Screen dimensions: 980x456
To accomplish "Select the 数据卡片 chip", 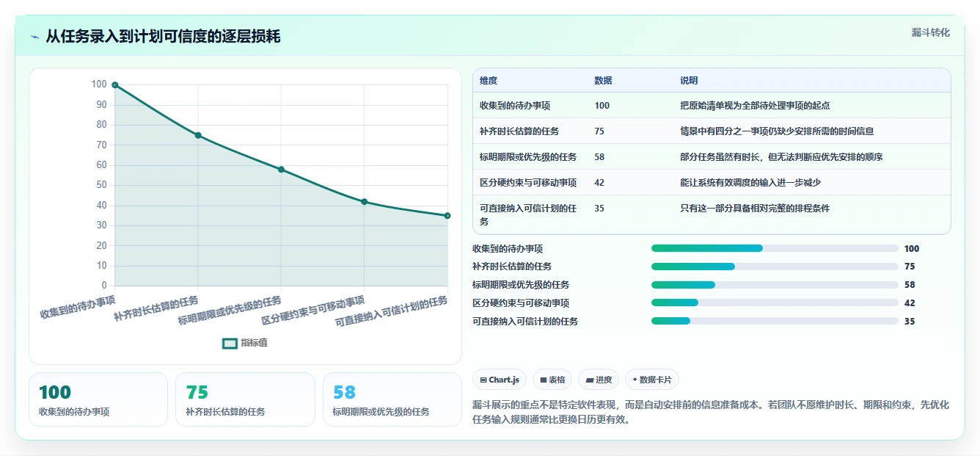I will click(x=652, y=380).
